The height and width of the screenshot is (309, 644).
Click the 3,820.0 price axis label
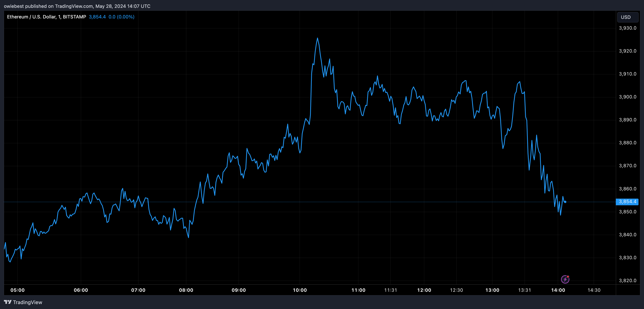tap(628, 281)
